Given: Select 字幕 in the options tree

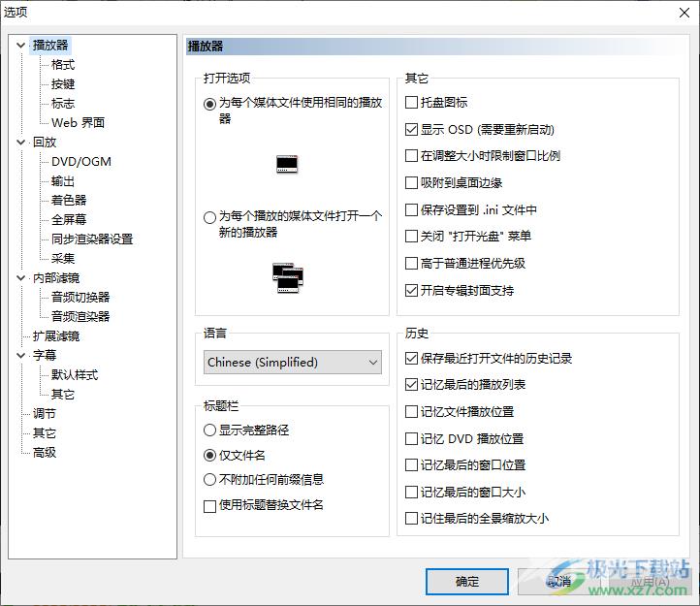Looking at the screenshot, I should click(x=45, y=356).
